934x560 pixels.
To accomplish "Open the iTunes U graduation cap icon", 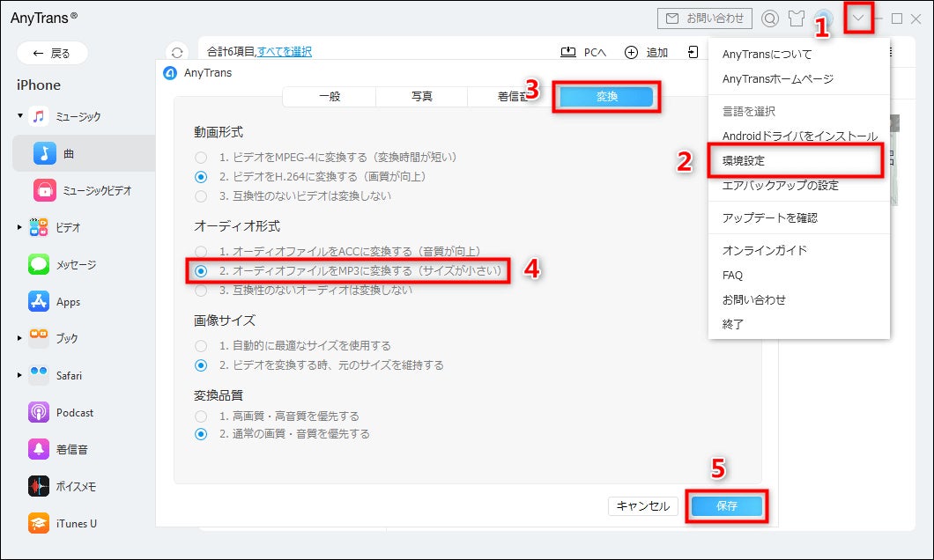I will point(39,524).
